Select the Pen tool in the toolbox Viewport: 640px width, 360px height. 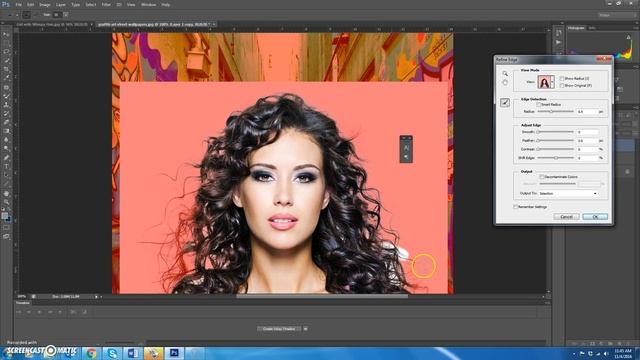6,158
